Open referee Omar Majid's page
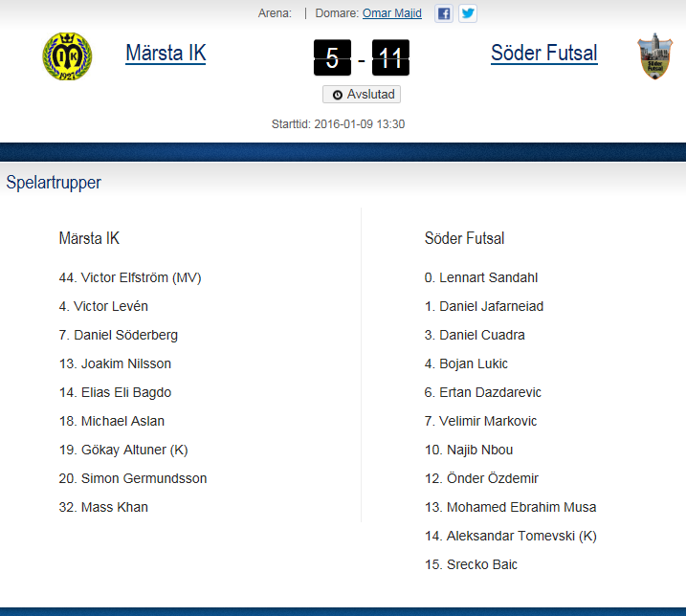 click(392, 13)
